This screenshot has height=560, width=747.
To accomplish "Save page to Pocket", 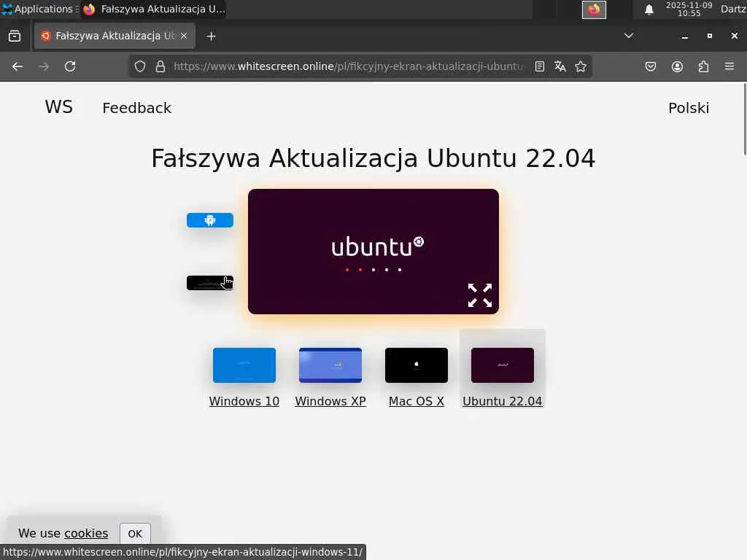I will (650, 66).
